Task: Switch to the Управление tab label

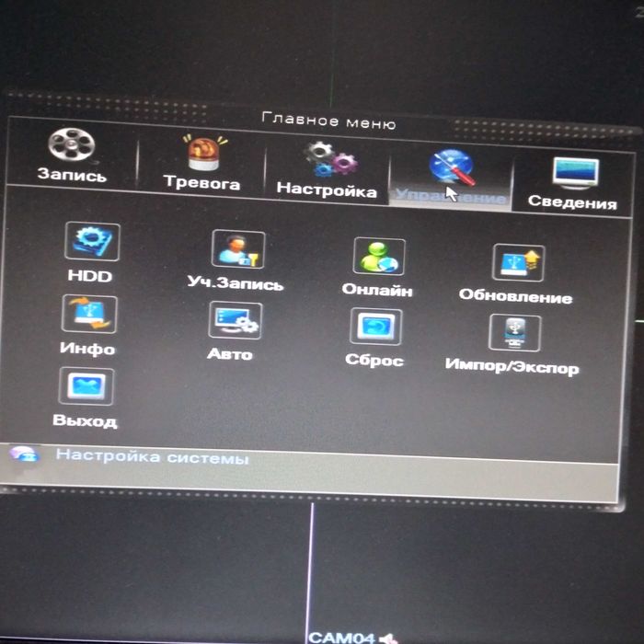Action: point(451,196)
